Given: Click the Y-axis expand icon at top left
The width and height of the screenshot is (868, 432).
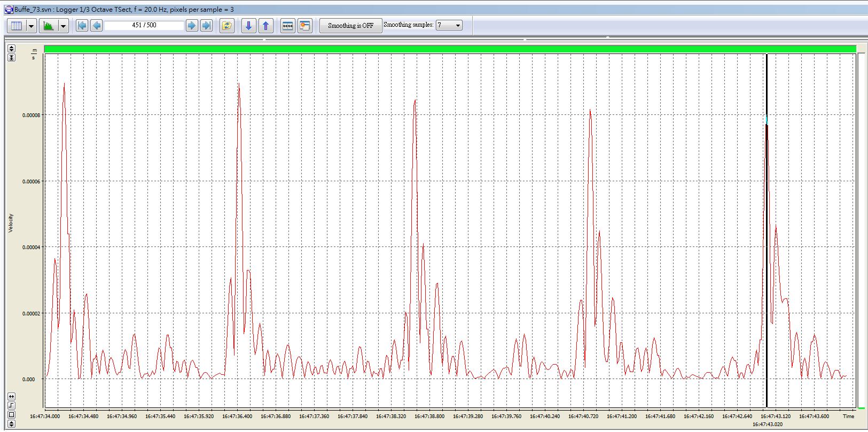Looking at the screenshot, I should tap(11, 49).
